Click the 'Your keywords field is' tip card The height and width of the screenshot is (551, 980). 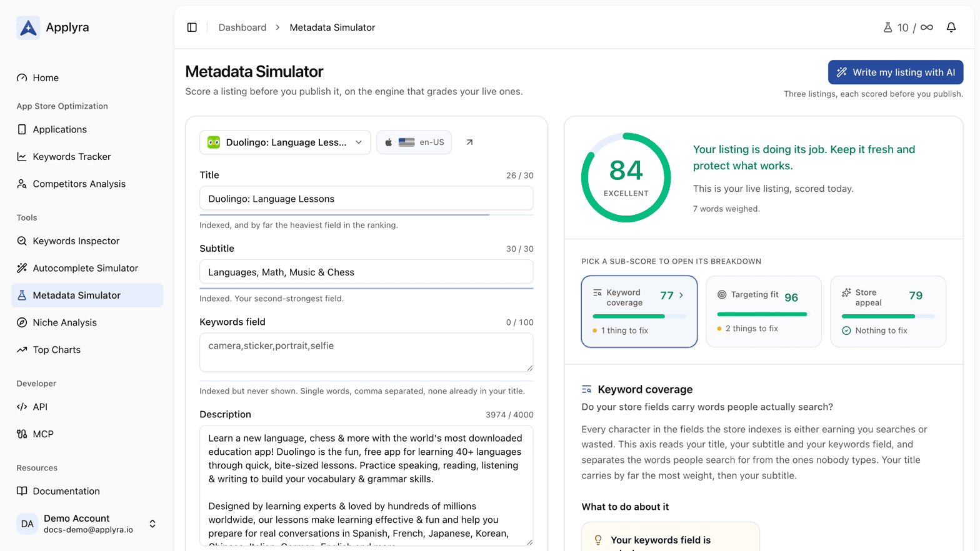pos(671,537)
